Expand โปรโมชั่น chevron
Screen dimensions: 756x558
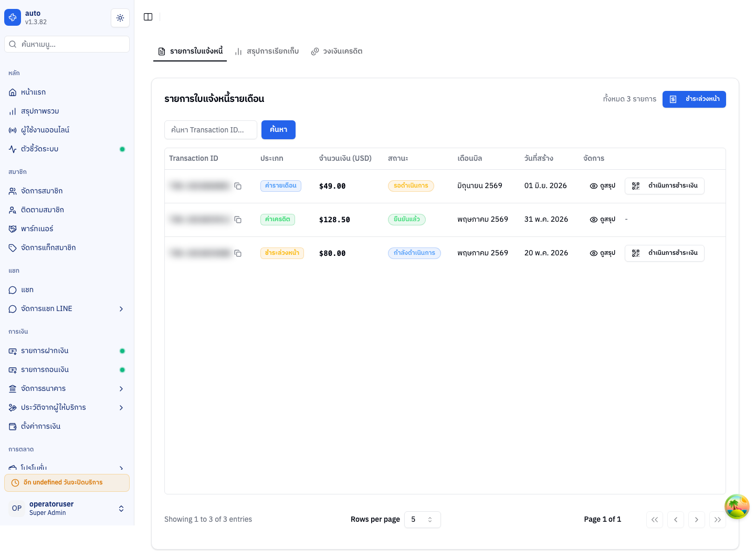tap(121, 468)
